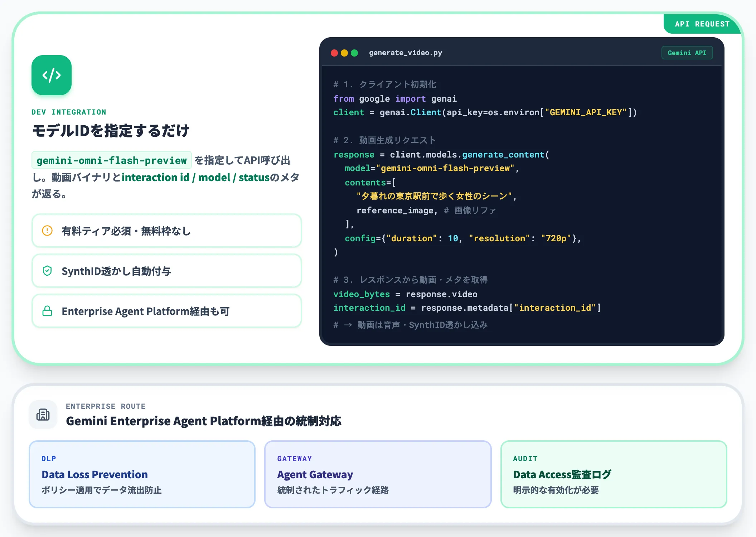Click the text 明示的な有効化が必要

[556, 490]
